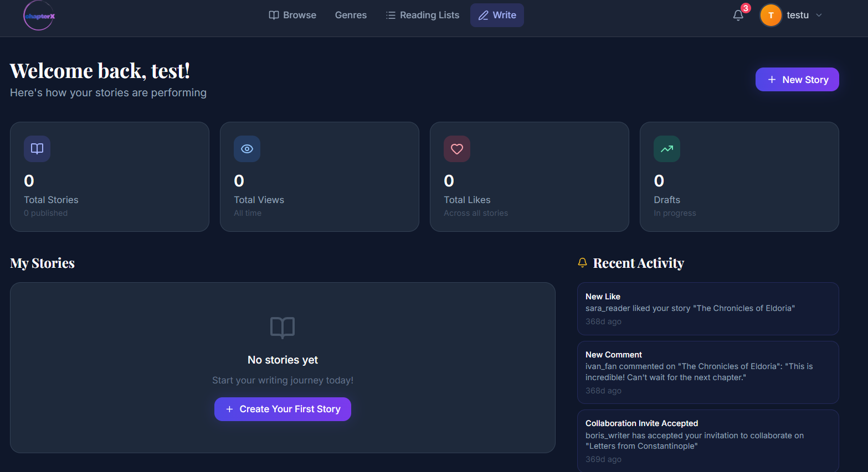Select the Write tab
Viewport: 868px width, 472px height.
(497, 15)
